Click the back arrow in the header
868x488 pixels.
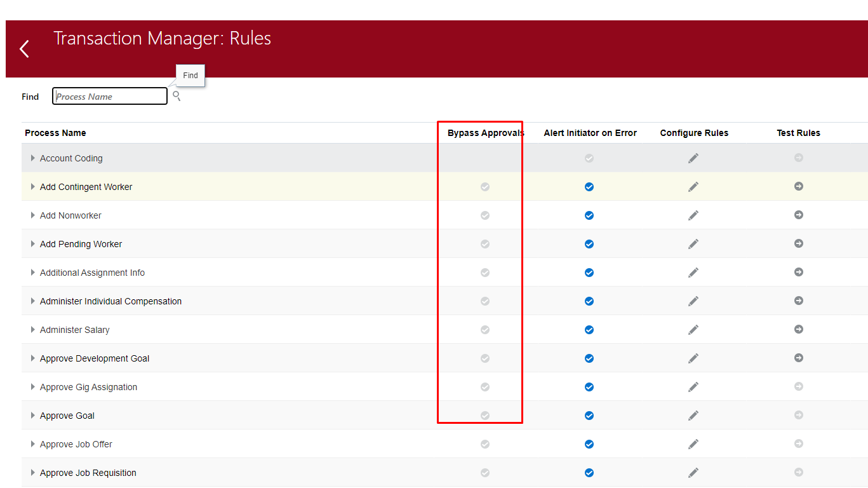coord(23,48)
